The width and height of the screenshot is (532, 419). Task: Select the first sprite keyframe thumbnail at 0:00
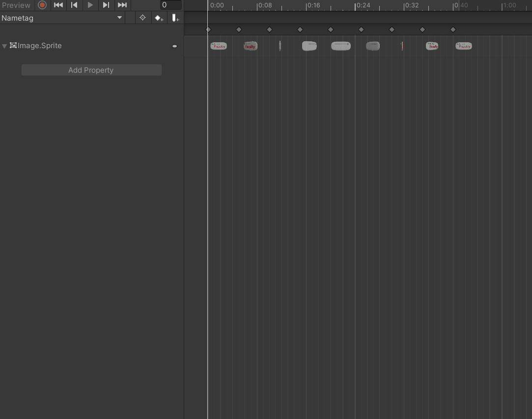coord(219,46)
